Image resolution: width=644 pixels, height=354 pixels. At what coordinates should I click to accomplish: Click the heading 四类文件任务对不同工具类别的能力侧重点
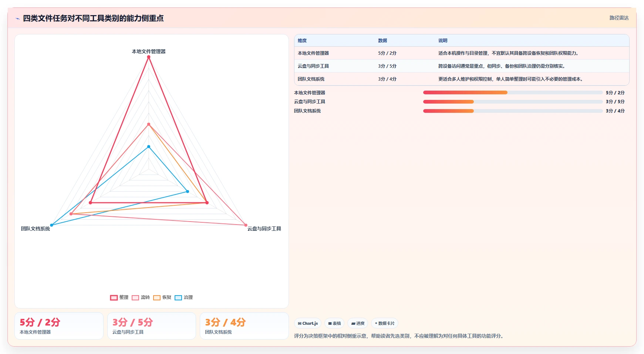pos(93,18)
